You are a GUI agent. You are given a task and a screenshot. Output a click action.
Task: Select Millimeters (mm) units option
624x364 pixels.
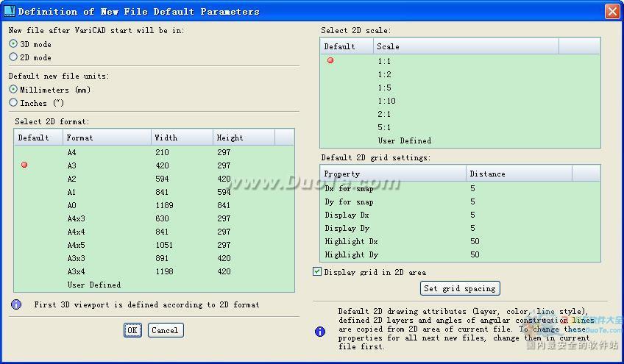pos(13,89)
